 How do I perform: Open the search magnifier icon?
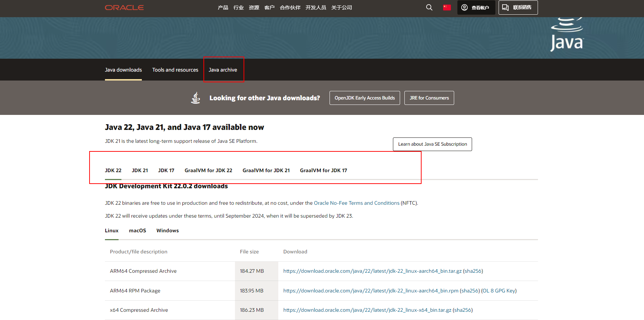[x=429, y=7]
